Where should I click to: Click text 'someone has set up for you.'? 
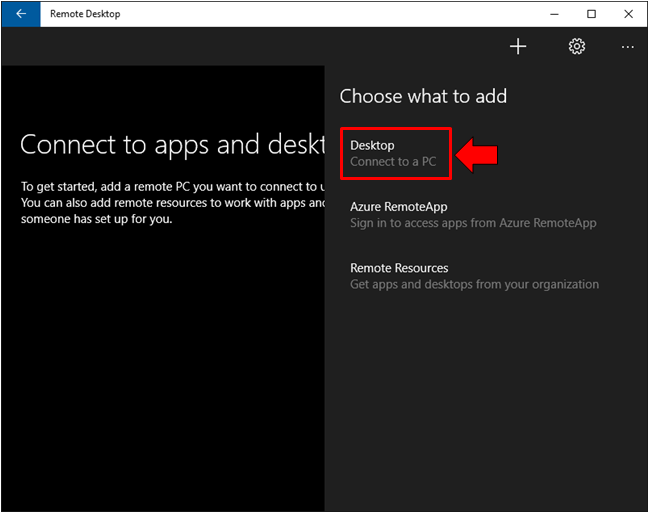coord(96,219)
